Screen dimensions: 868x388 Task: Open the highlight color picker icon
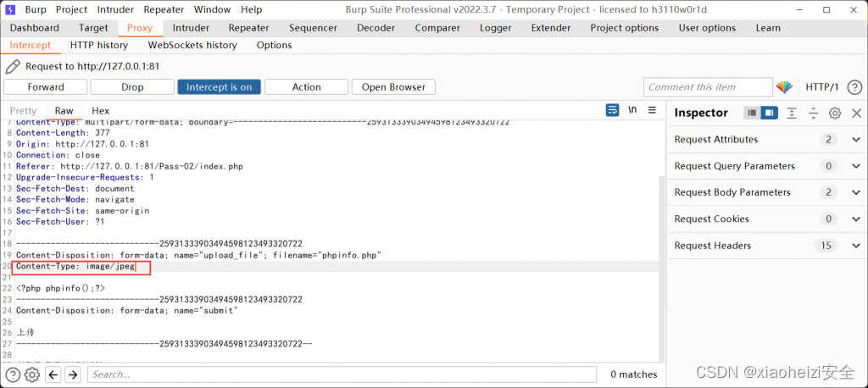click(x=784, y=87)
